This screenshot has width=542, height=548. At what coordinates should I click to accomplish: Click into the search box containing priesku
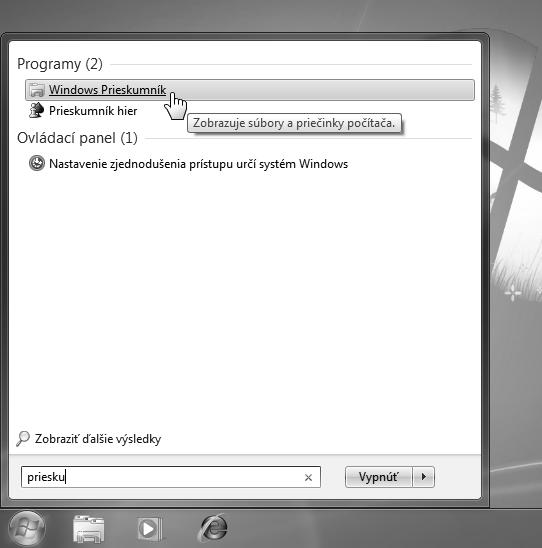171,477
